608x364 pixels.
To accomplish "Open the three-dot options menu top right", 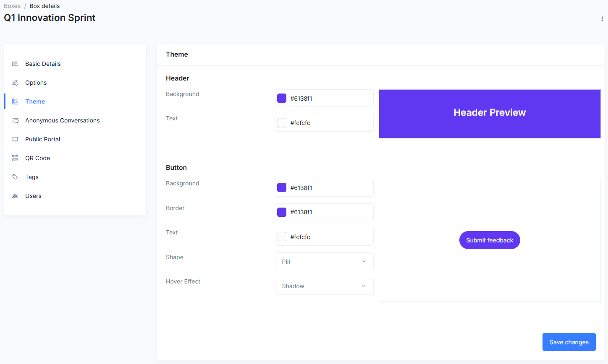I will pyautogui.click(x=602, y=18).
